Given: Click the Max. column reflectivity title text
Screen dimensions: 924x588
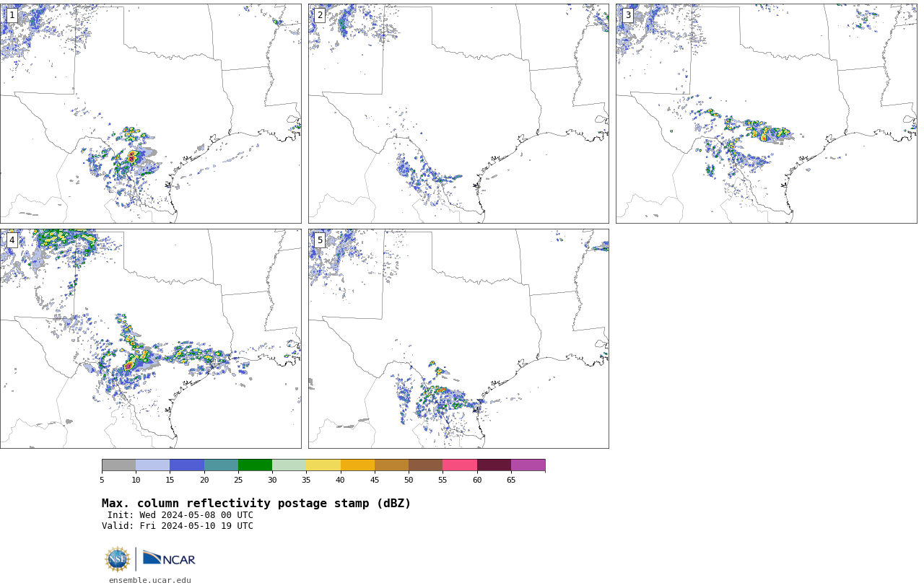Looking at the screenshot, I should pos(256,504).
